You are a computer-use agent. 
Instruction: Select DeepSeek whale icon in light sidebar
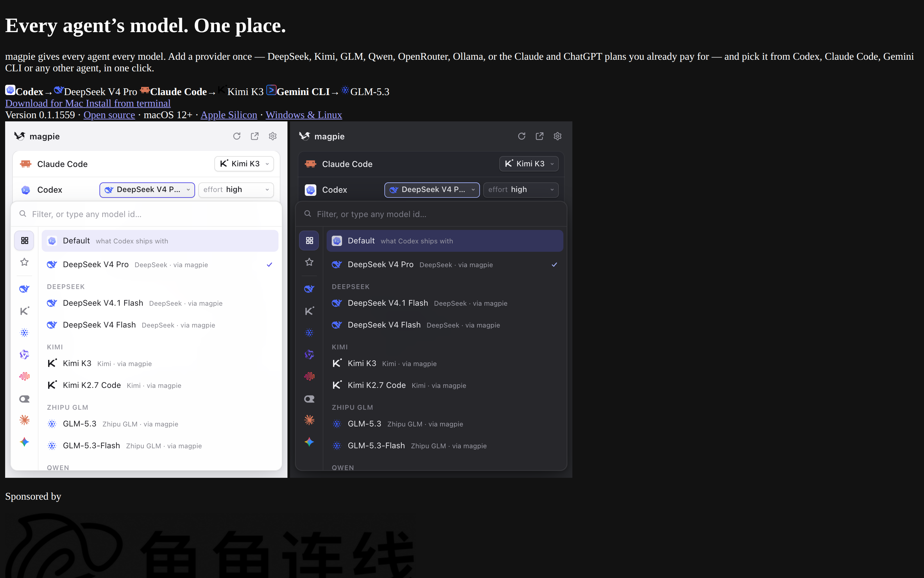coord(24,289)
